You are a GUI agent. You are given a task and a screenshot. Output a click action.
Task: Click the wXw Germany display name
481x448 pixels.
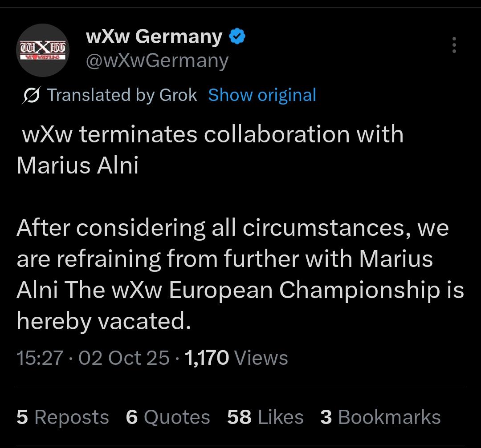pos(154,36)
